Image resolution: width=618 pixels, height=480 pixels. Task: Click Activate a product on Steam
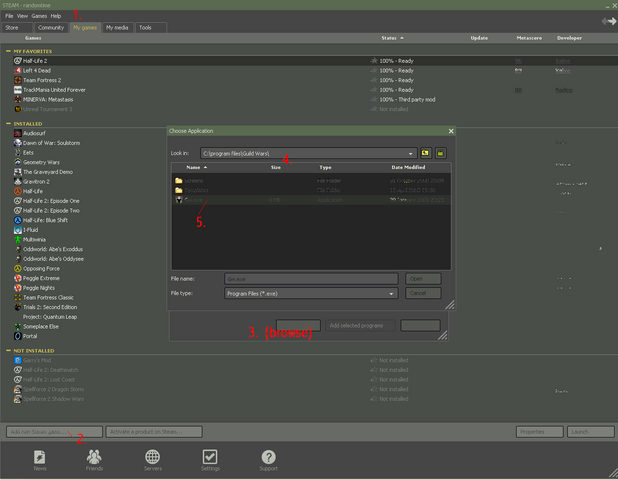tap(154, 432)
